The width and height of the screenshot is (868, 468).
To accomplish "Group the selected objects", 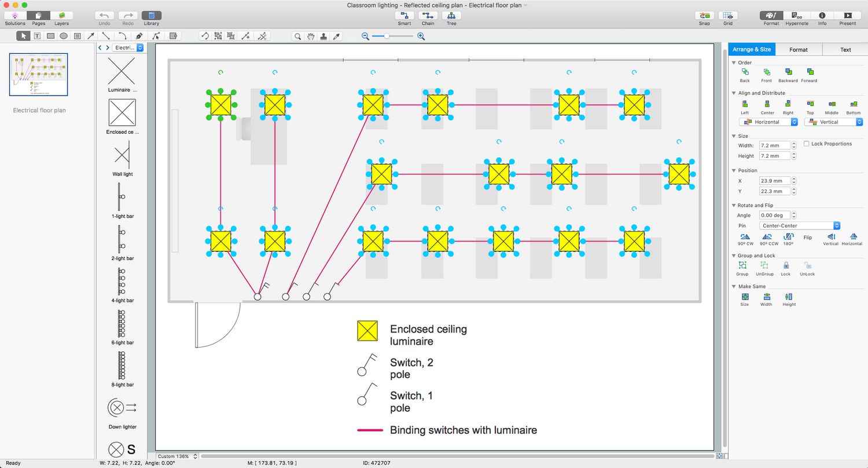I will (x=742, y=269).
